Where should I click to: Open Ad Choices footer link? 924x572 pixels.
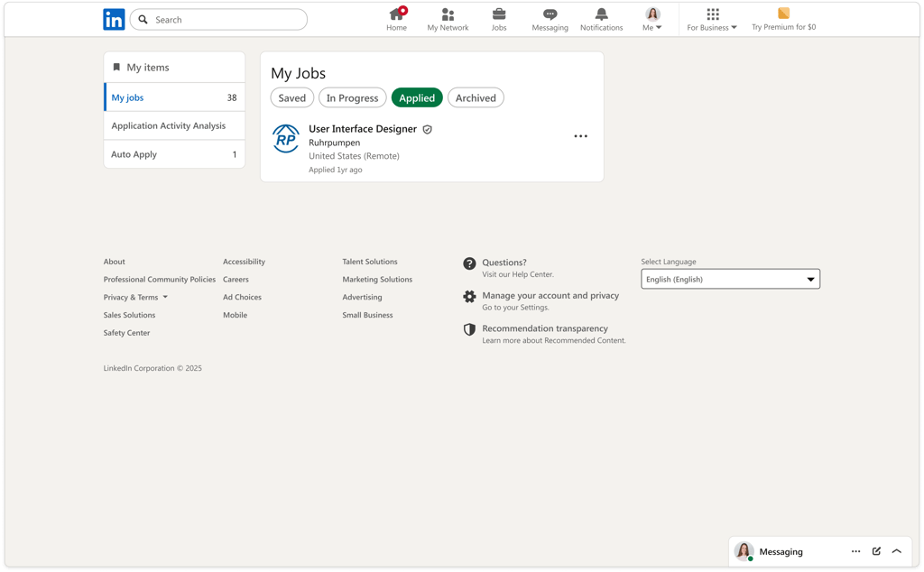coord(242,298)
